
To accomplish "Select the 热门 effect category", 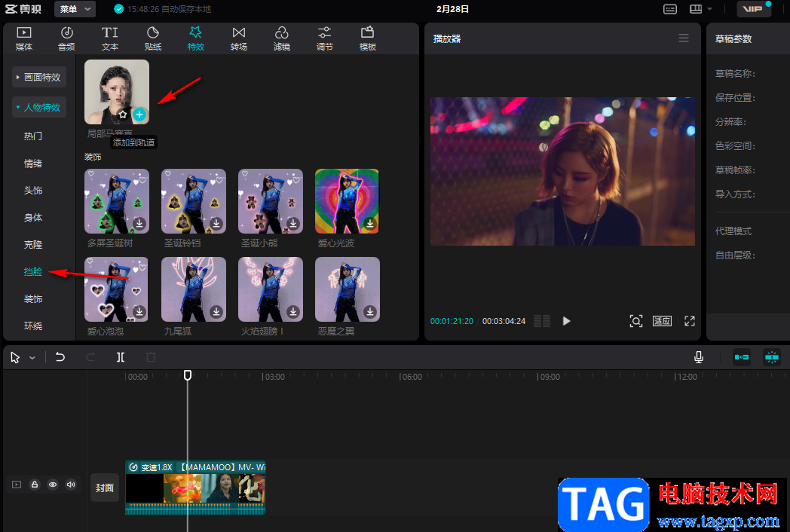I will coord(33,136).
